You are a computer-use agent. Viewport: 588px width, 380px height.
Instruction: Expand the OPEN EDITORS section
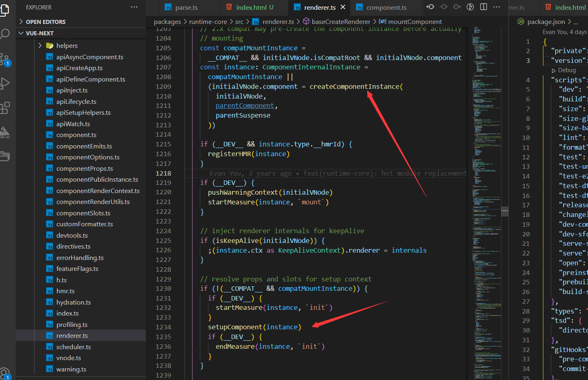click(x=81, y=22)
